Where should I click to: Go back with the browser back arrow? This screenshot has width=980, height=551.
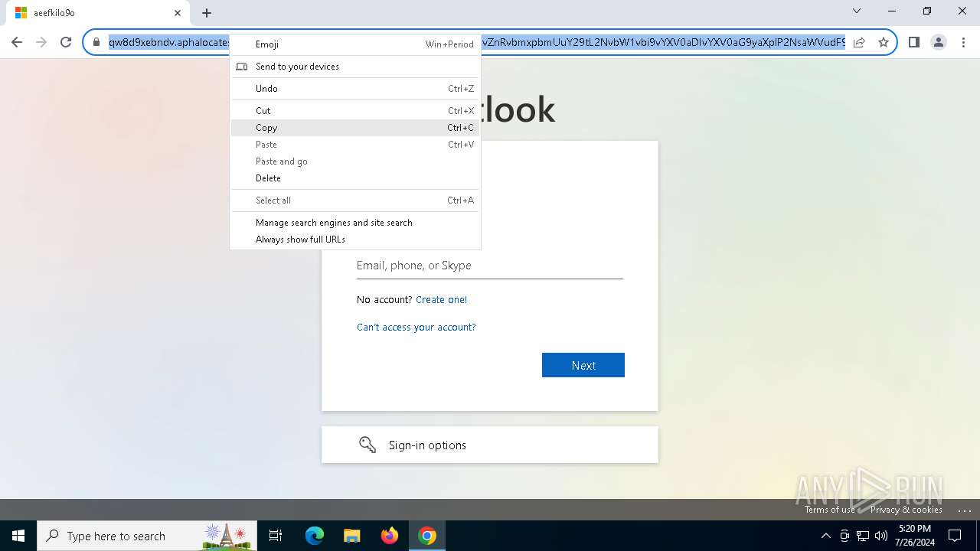[x=17, y=42]
